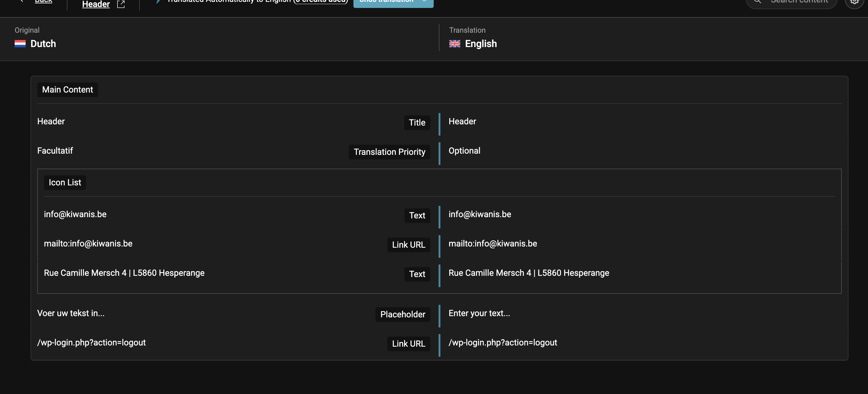The width and height of the screenshot is (868, 394).
Task: Go back using the Back link
Action: click(43, 2)
